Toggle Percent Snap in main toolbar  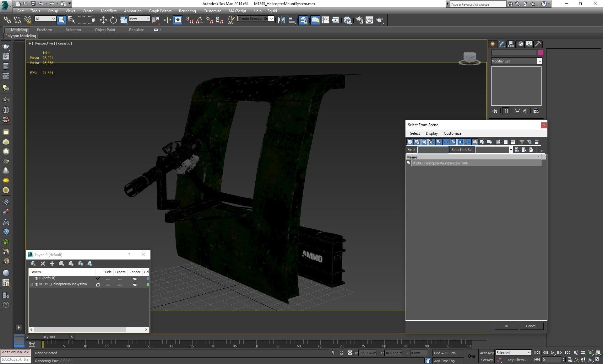click(x=209, y=20)
